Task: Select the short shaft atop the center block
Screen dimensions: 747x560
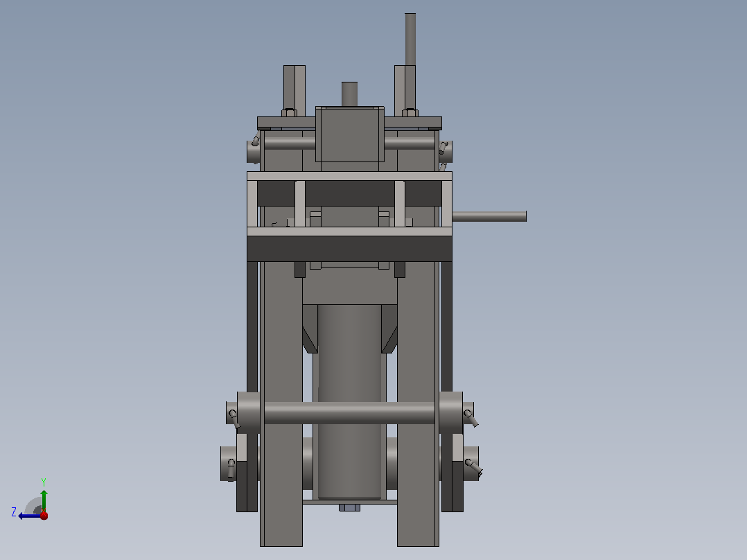Action: (350, 94)
